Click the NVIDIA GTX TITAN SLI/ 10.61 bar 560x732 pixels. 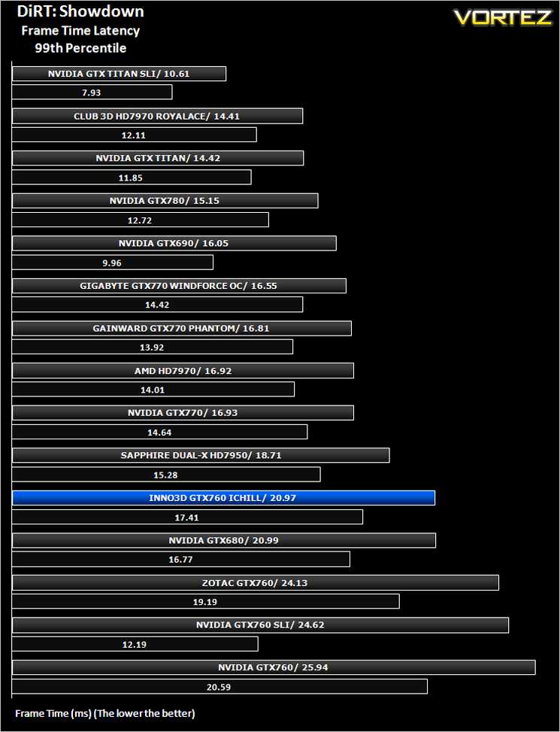[x=119, y=74]
